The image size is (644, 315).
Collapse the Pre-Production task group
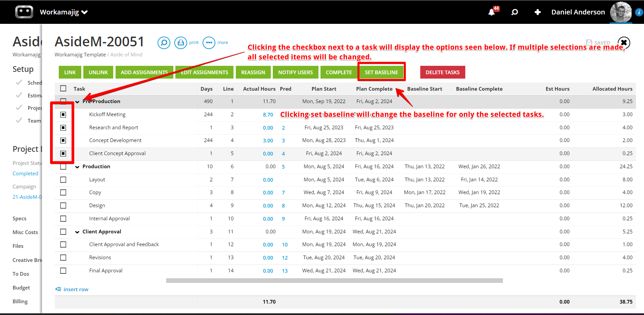77,102
